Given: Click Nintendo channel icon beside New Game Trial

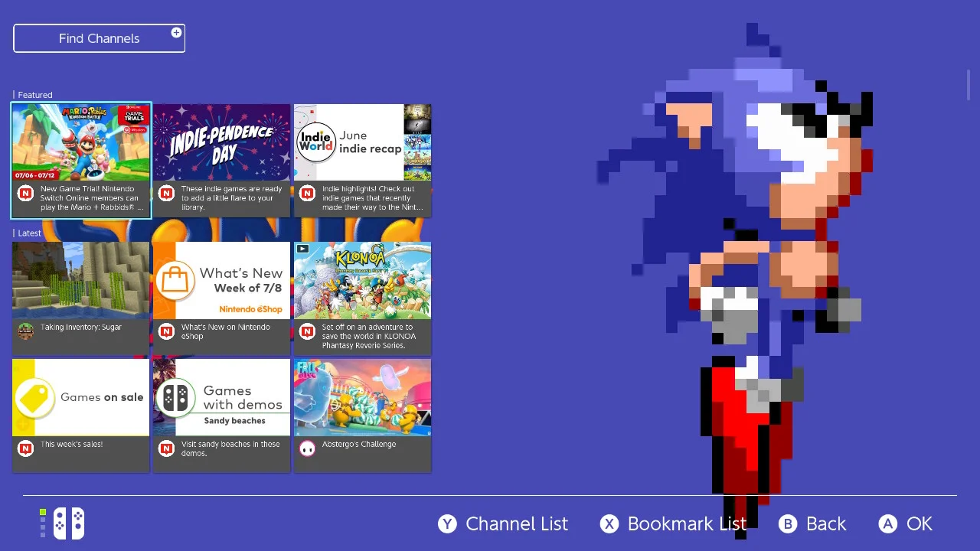Looking at the screenshot, I should [x=25, y=193].
